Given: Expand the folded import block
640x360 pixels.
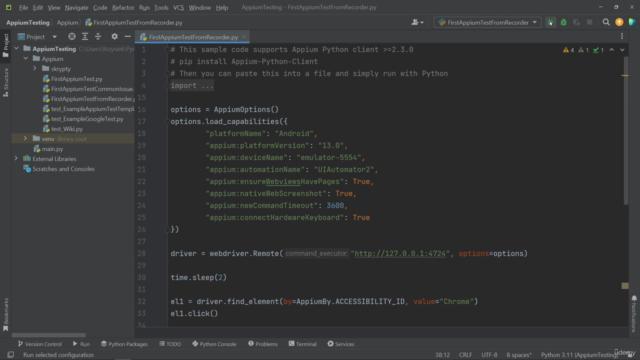Looking at the screenshot, I should (x=192, y=85).
